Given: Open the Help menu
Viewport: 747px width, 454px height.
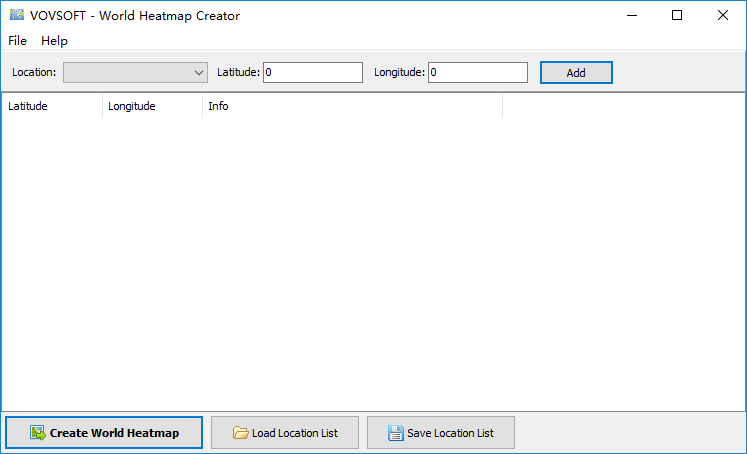Looking at the screenshot, I should click(54, 40).
